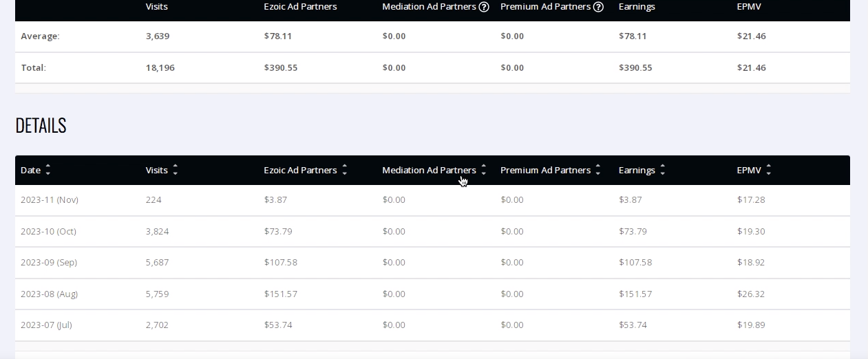
Task: Sort table by Date column arrows
Action: pyautogui.click(x=47, y=170)
